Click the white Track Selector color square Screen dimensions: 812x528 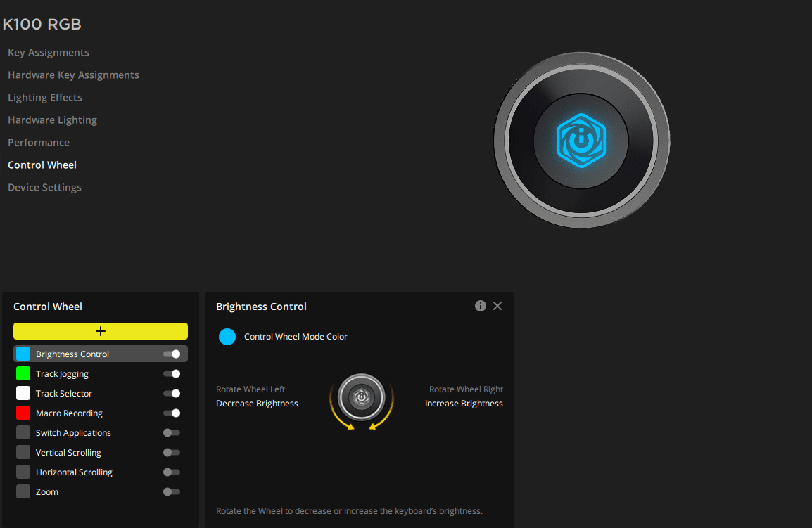point(23,394)
